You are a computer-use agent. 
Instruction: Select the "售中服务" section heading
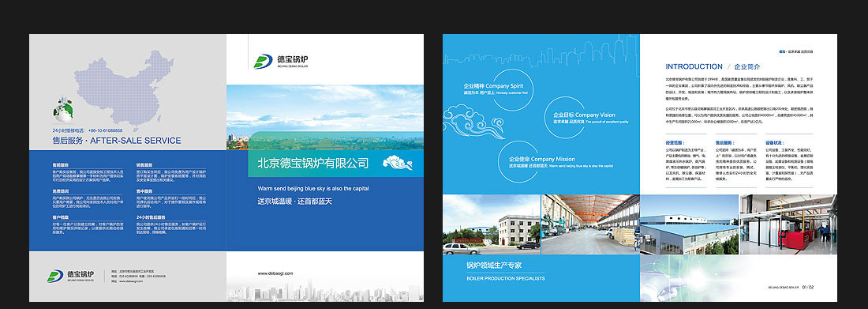point(144,190)
